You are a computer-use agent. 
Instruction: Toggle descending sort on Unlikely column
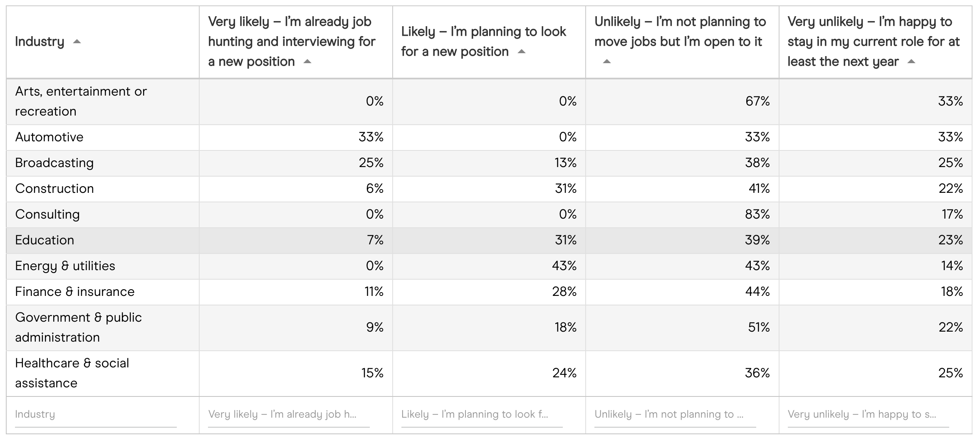[x=607, y=62]
